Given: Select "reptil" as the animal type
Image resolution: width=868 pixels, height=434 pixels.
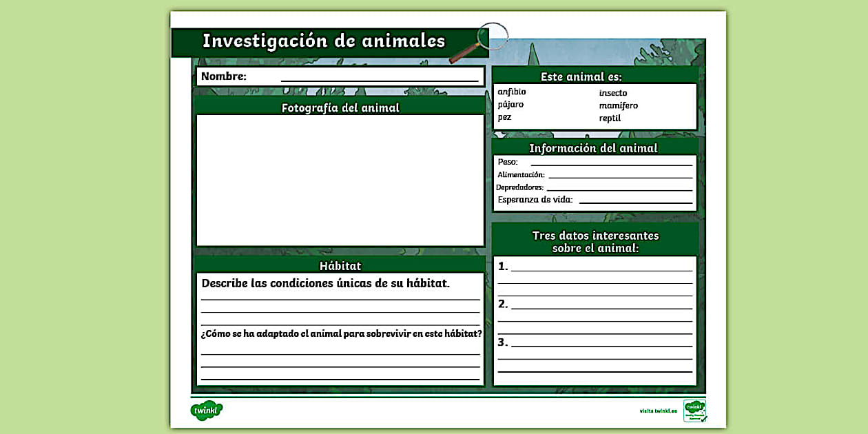Looking at the screenshot, I should 610,118.
